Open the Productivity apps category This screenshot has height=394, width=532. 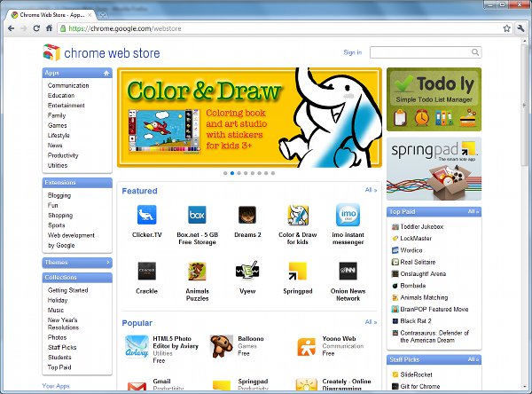(x=63, y=155)
